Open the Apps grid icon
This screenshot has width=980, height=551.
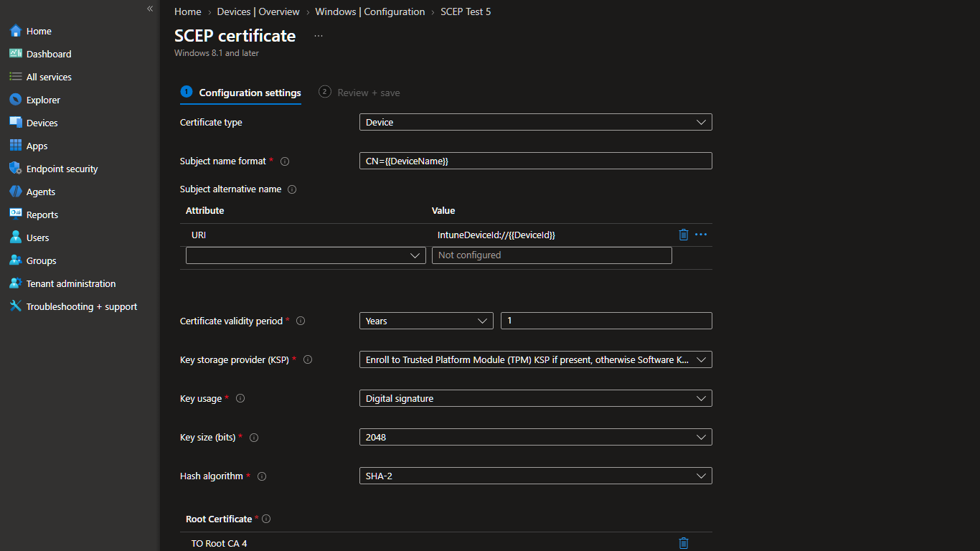tap(16, 146)
